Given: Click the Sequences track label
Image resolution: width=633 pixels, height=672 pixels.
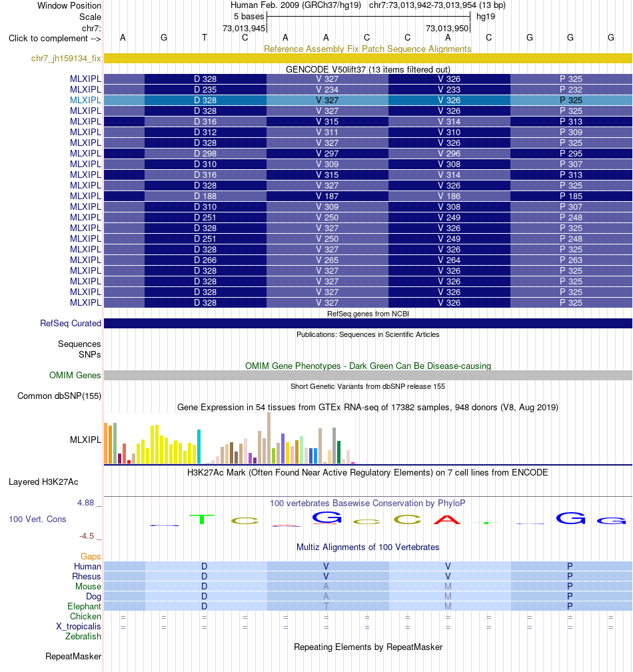Looking at the screenshot, I should 79,344.
